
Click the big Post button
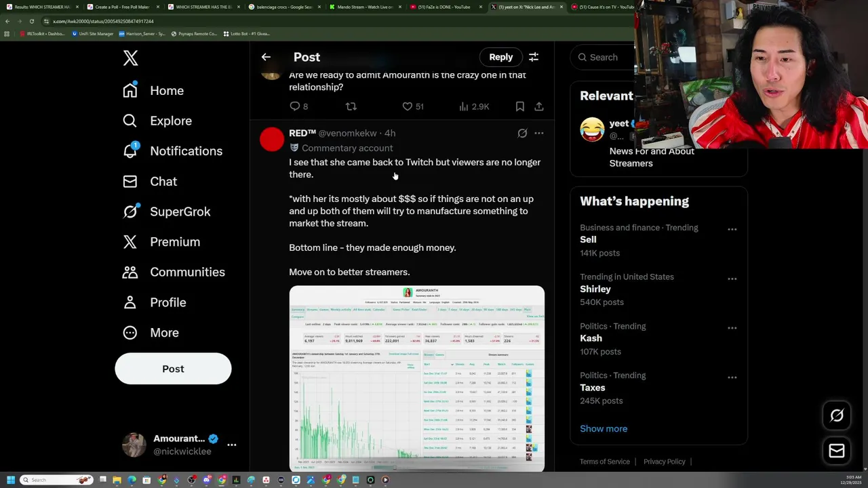(x=173, y=369)
